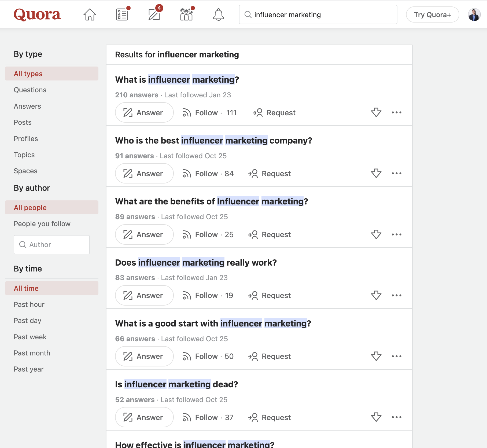Open 'Who is the best influencer marketing company?'
The image size is (487, 448).
[x=214, y=141]
